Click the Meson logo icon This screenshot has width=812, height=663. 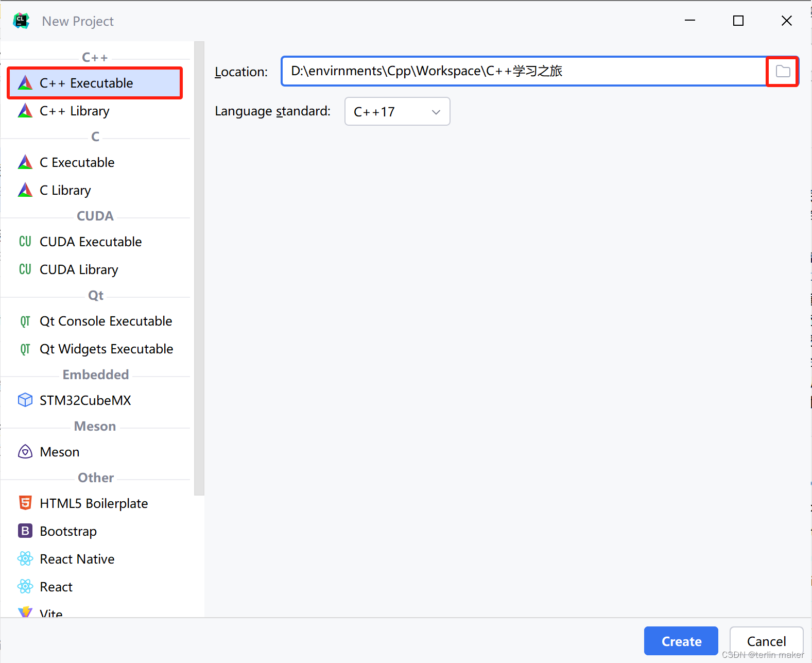(x=25, y=452)
